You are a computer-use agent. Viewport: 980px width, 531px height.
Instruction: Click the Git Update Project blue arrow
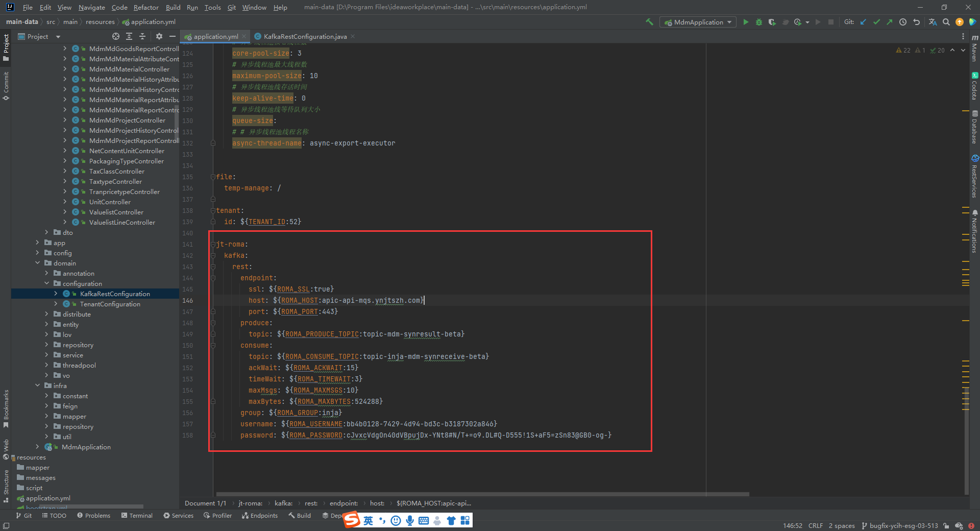point(863,22)
